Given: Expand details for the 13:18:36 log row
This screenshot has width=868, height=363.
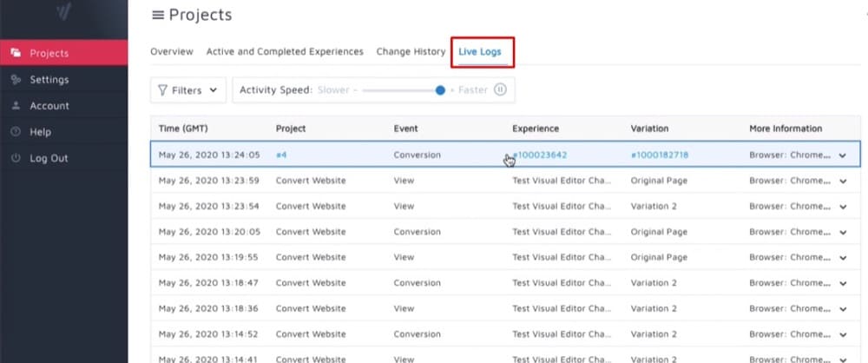Looking at the screenshot, I should 843,308.
